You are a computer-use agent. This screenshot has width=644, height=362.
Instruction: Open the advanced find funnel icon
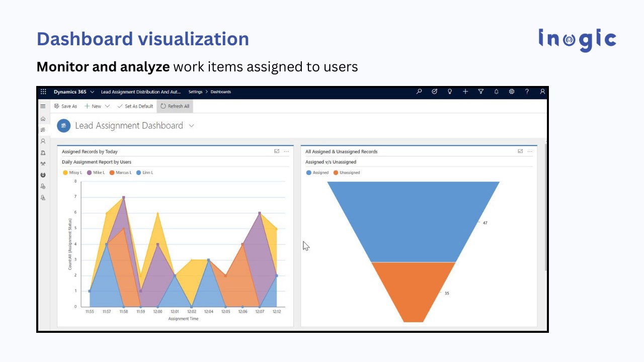(480, 92)
